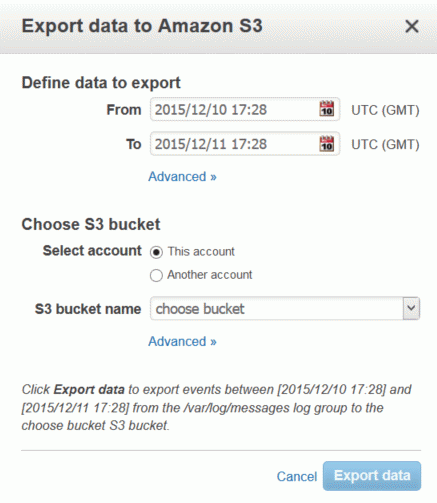Click UTC (GMT) text beside From field
The image size is (437, 503).
pos(385,110)
